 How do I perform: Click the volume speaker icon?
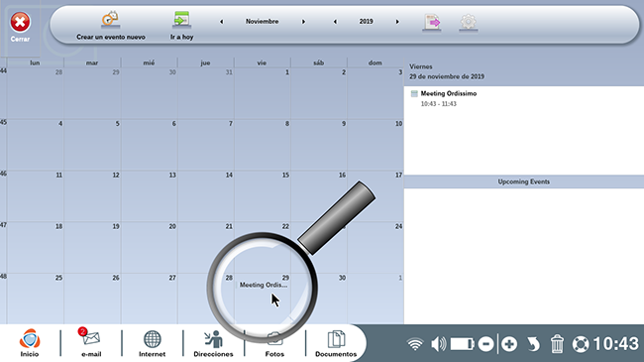point(439,344)
